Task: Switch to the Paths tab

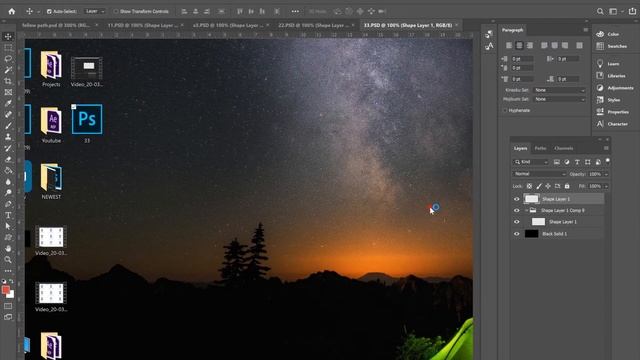Action: click(x=540, y=148)
